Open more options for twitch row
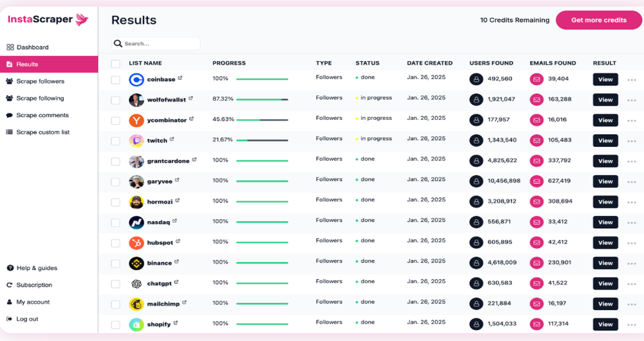Image resolution: width=644 pixels, height=341 pixels. coord(632,141)
